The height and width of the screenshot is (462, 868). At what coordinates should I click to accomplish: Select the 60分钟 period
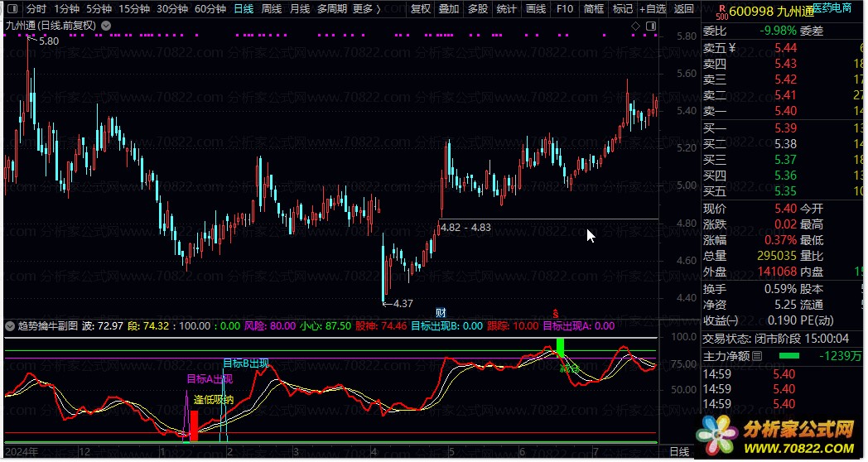[x=210, y=9]
